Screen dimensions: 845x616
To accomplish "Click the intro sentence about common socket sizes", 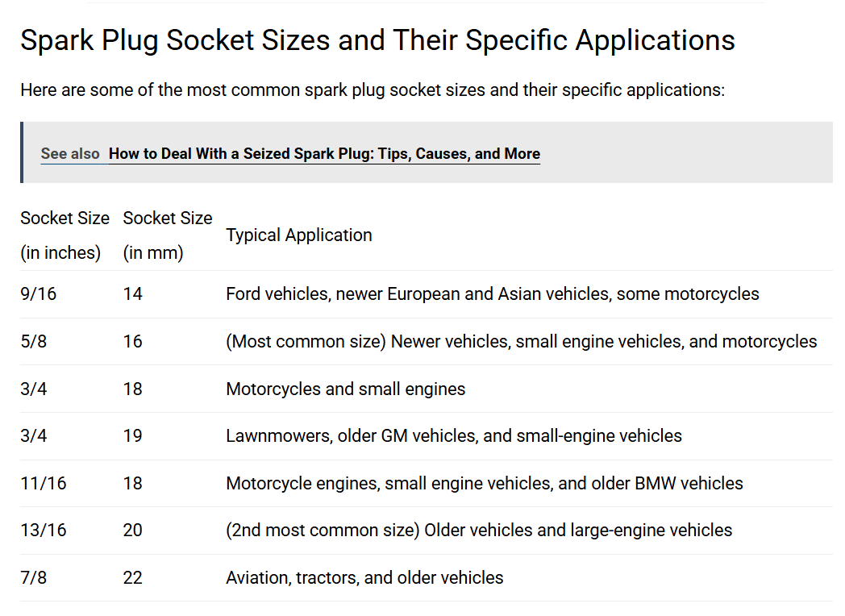I will [373, 89].
